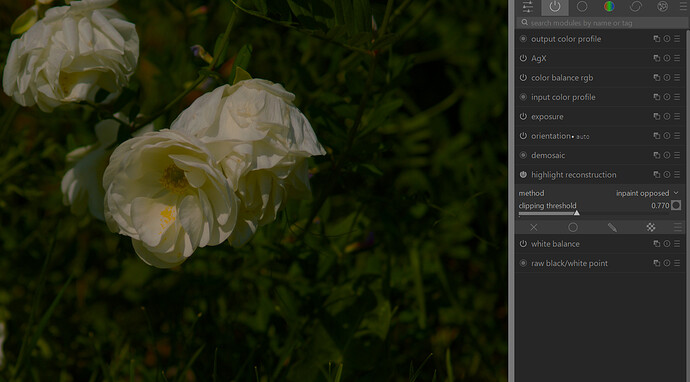Image resolution: width=690 pixels, height=382 pixels.
Task: Toggle the input color profile module switch
Action: [x=523, y=97]
